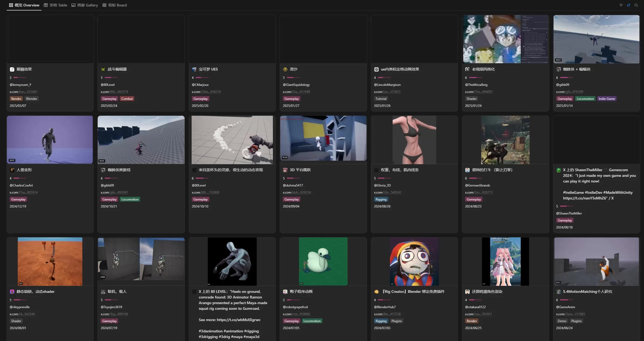Click Plugins tag on Rig Creator card
644x341 pixels.
(x=396, y=321)
